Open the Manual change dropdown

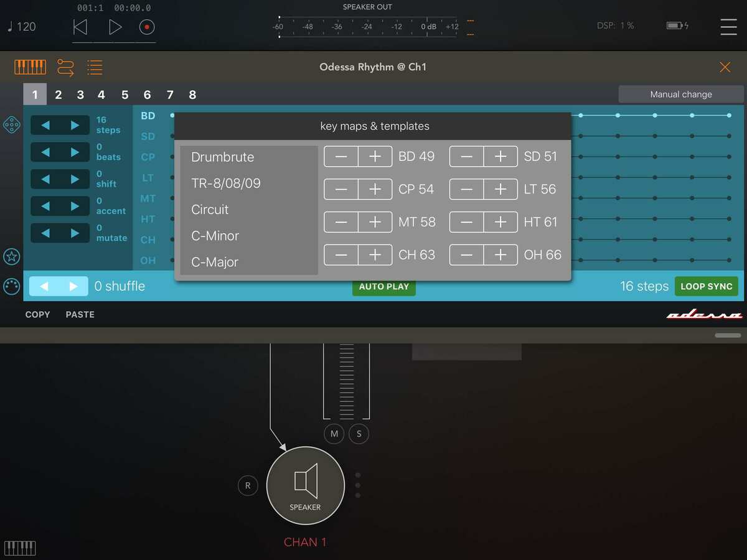681,95
